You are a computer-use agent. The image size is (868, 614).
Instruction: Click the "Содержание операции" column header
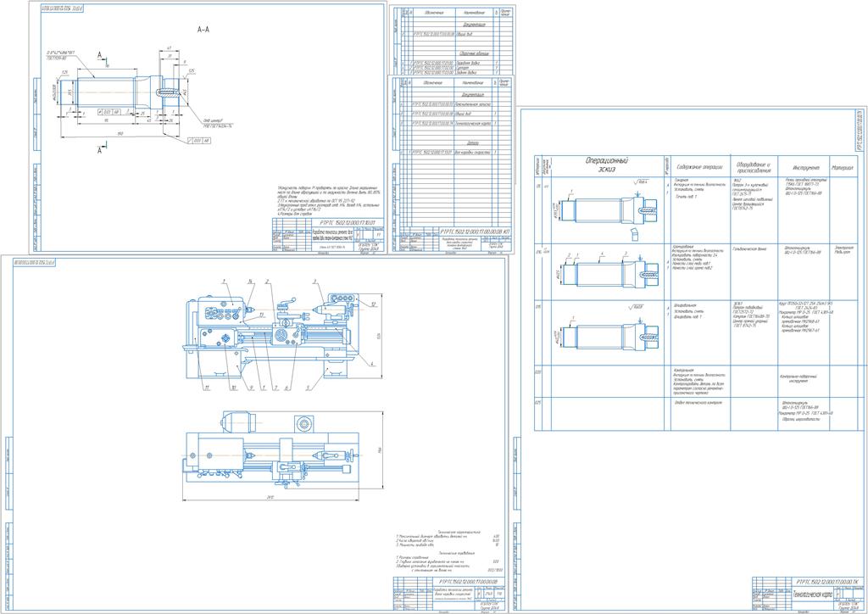[699, 166]
